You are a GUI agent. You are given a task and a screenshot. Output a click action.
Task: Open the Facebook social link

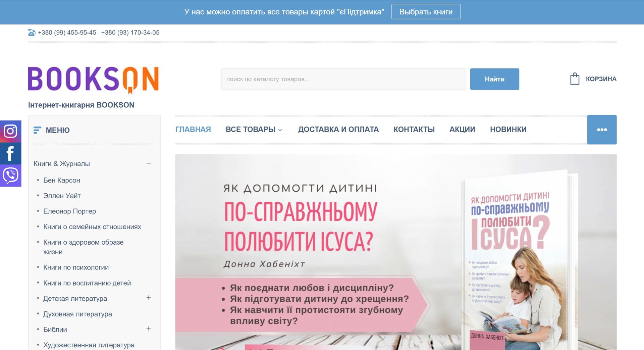pyautogui.click(x=10, y=153)
